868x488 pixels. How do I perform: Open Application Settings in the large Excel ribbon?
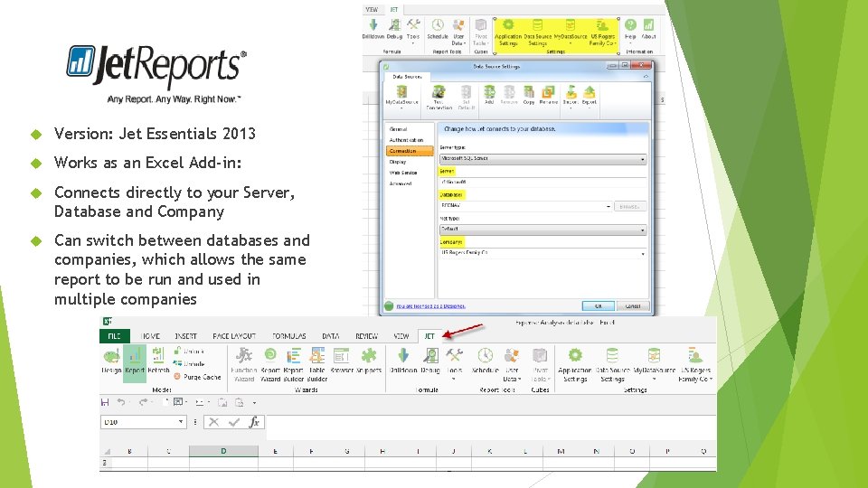575,365
